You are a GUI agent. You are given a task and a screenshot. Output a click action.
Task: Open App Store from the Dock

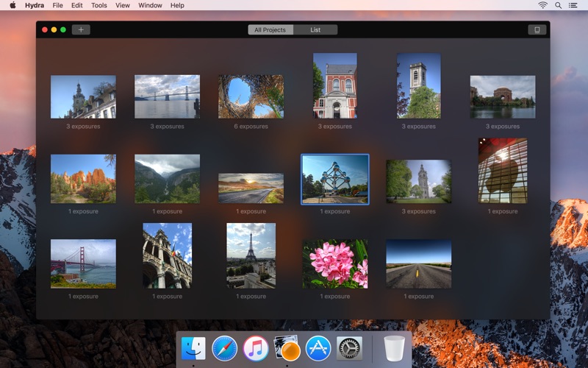[x=318, y=347]
